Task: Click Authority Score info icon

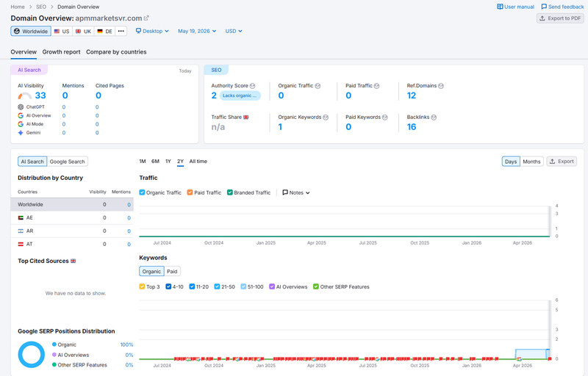Action: point(252,86)
